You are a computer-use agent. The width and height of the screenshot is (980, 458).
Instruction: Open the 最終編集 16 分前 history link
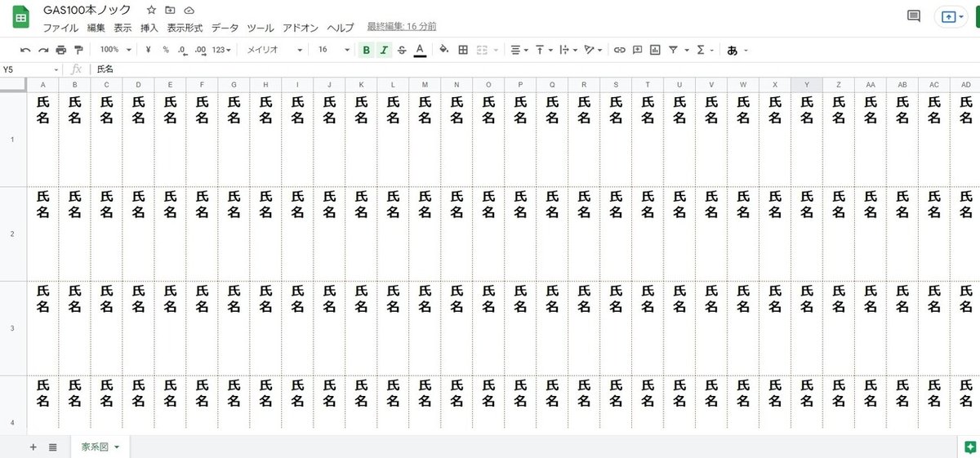(401, 28)
